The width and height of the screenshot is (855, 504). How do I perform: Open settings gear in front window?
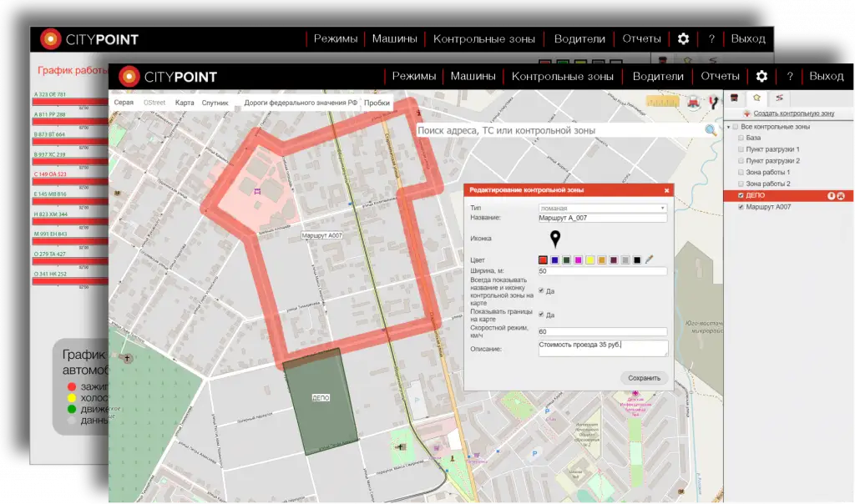pos(761,76)
